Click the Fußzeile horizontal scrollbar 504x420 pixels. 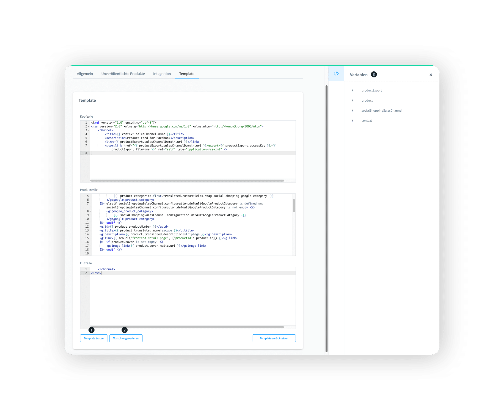click(187, 327)
